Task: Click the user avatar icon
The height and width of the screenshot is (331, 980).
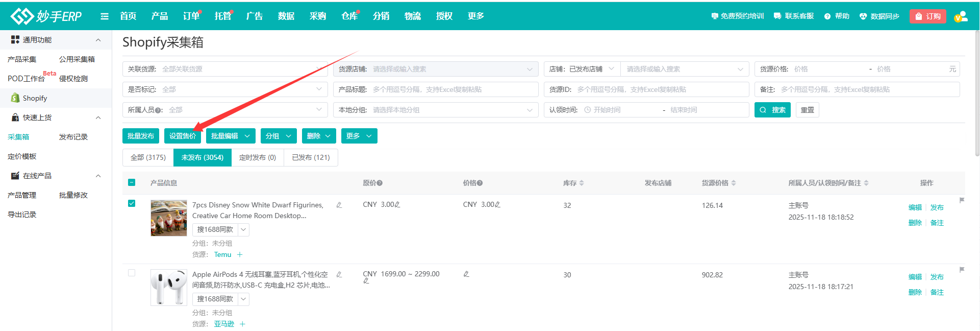Action: coord(961,16)
